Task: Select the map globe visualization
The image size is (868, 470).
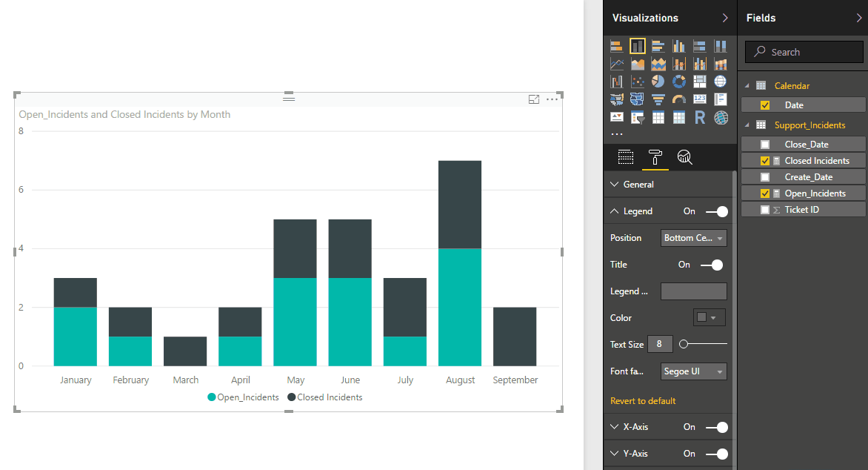Action: [720, 82]
